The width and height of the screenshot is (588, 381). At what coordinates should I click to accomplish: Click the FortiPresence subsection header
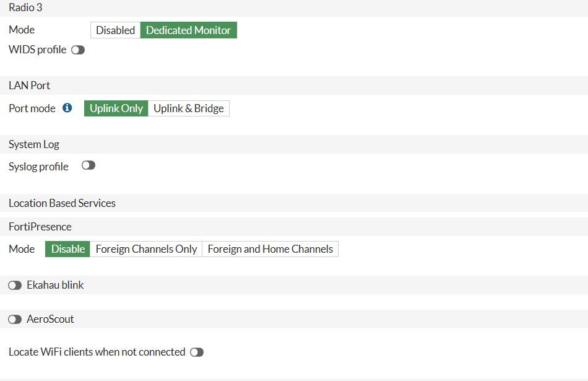40,227
